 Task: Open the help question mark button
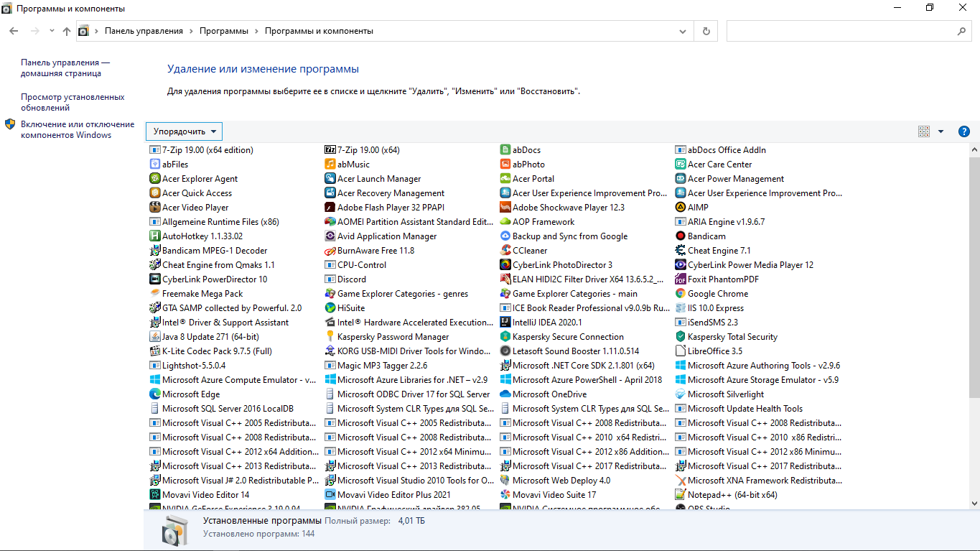(x=964, y=131)
